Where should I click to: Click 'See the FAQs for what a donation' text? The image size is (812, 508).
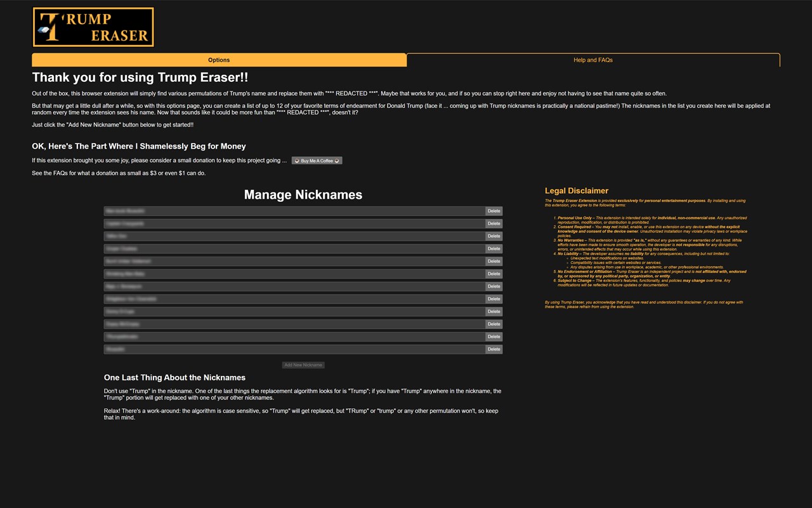[119, 173]
